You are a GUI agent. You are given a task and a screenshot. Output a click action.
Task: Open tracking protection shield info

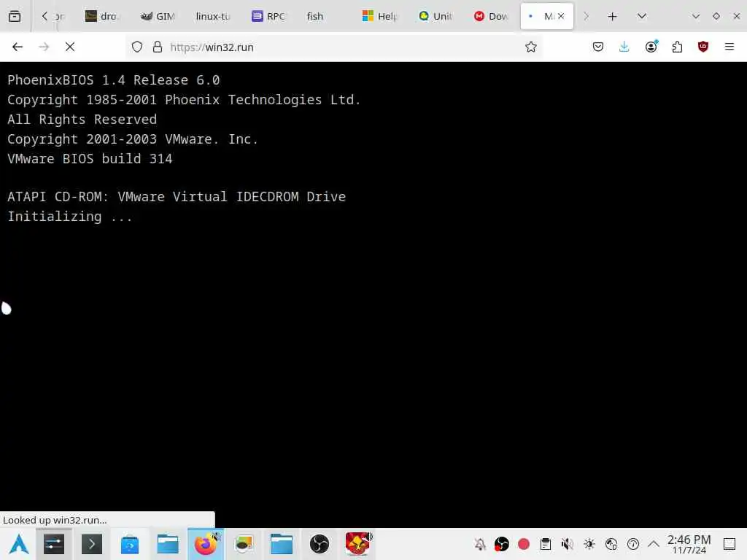pyautogui.click(x=137, y=47)
